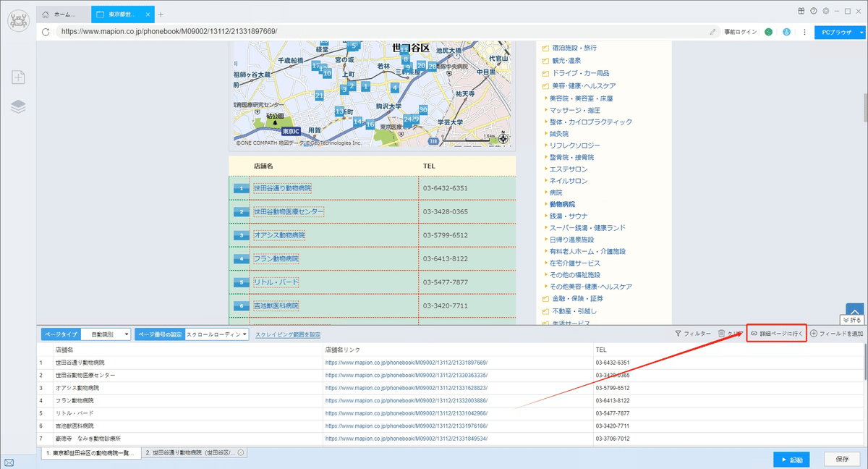Click フィールドを追加 button
The width and height of the screenshot is (868, 469).
pyautogui.click(x=837, y=334)
